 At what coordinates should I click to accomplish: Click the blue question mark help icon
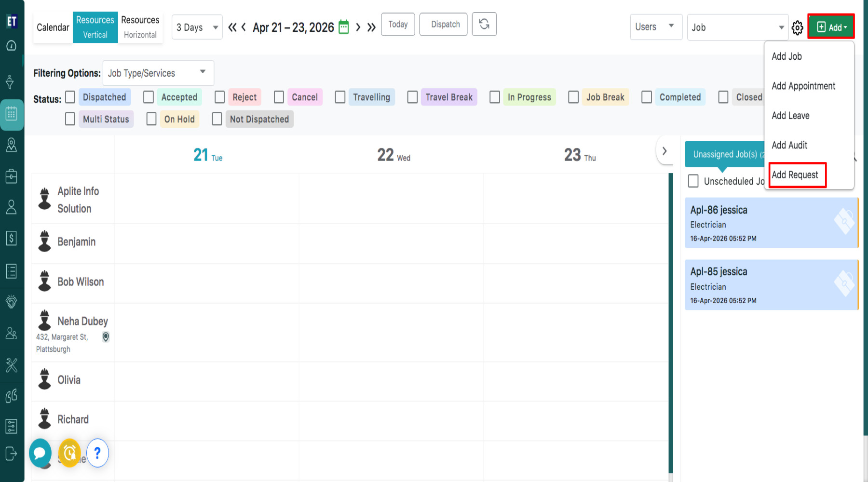click(97, 453)
